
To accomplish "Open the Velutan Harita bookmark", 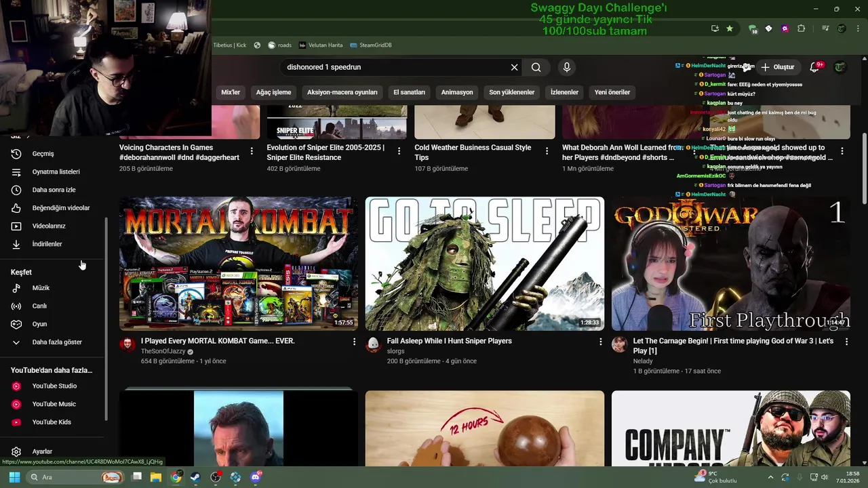I will click(x=321, y=45).
